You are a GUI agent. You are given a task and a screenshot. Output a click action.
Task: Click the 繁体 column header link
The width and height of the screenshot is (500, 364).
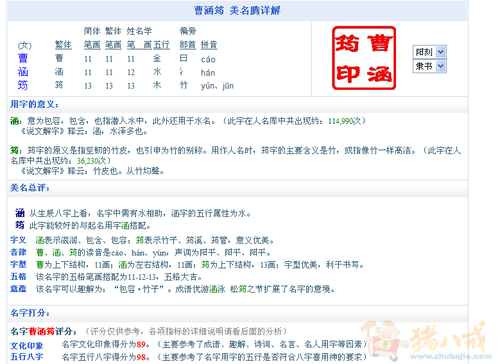63,45
